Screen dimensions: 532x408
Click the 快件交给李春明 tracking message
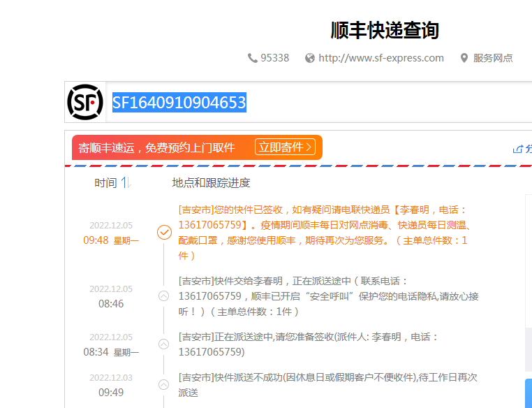tap(328, 296)
